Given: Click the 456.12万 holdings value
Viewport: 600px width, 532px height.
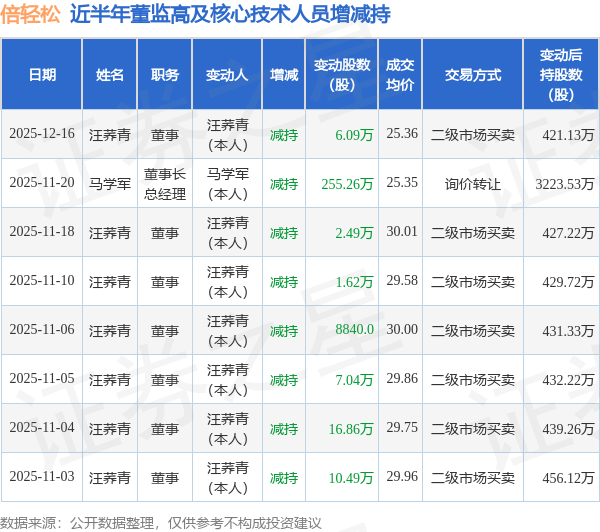Looking at the screenshot, I should (568, 478).
